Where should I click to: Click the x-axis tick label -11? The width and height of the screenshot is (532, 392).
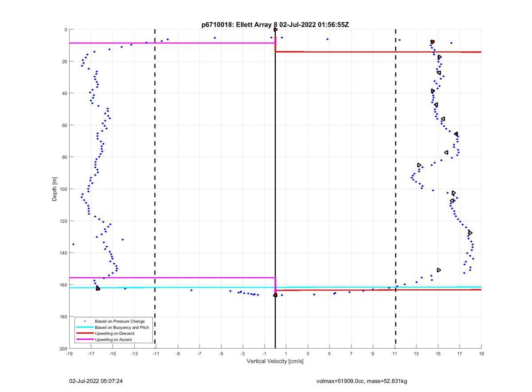point(155,353)
